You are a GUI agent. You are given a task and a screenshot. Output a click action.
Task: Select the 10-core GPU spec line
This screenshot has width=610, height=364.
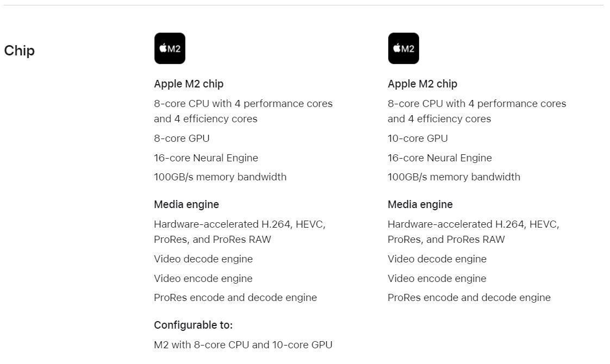[418, 138]
